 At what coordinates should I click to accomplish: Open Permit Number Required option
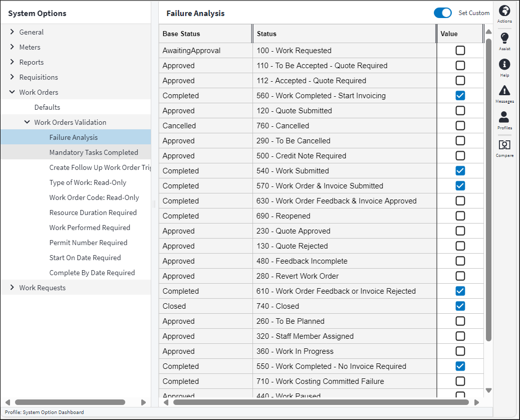(88, 243)
